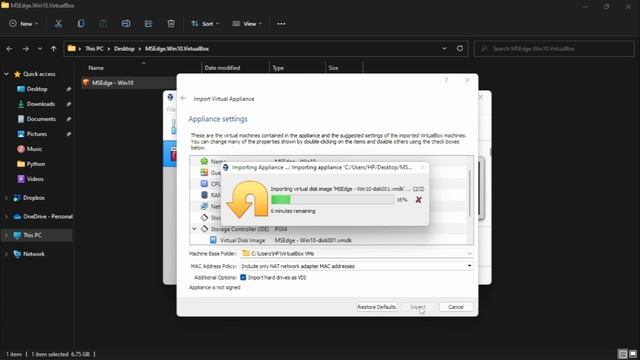The width and height of the screenshot is (640, 360).
Task: Open Music in Quick access
Action: [34, 149]
